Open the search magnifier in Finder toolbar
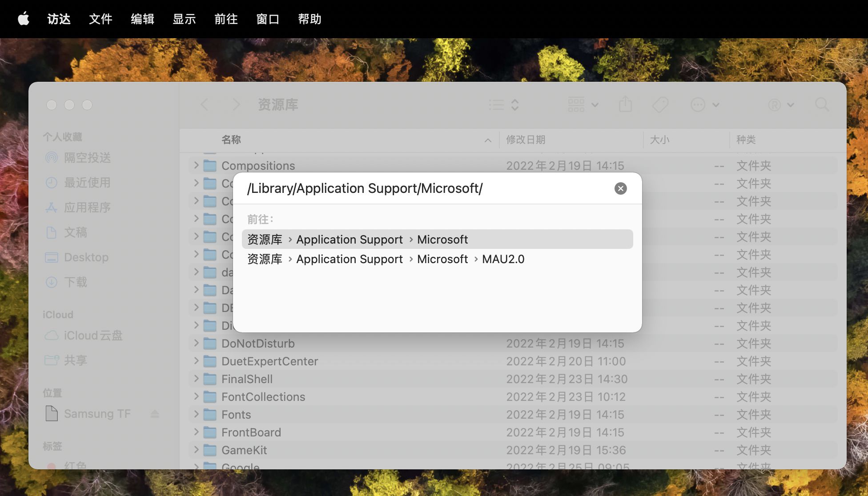Viewport: 868px width, 496px height. 822,105
